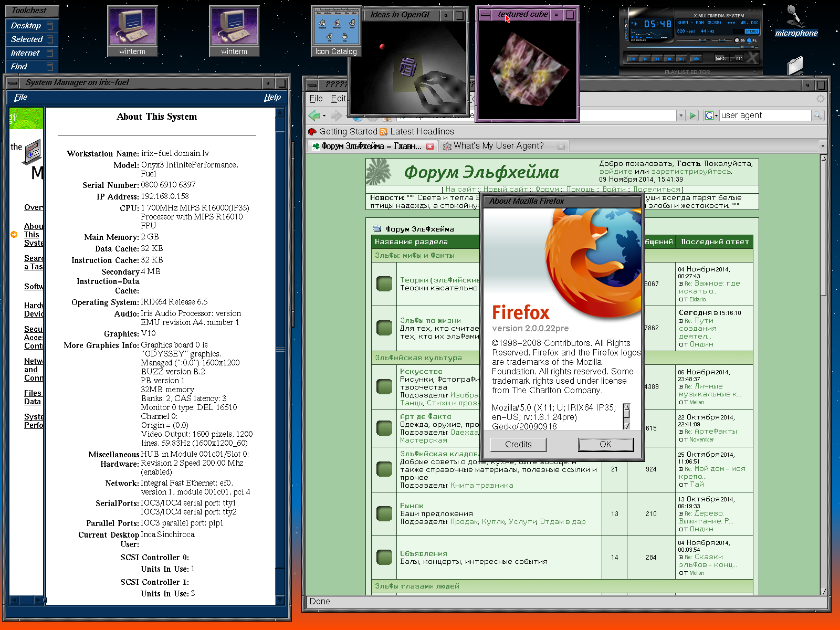Open Firefox list-all-tabs dropdown
This screenshot has width=840, height=630.
tap(822, 146)
